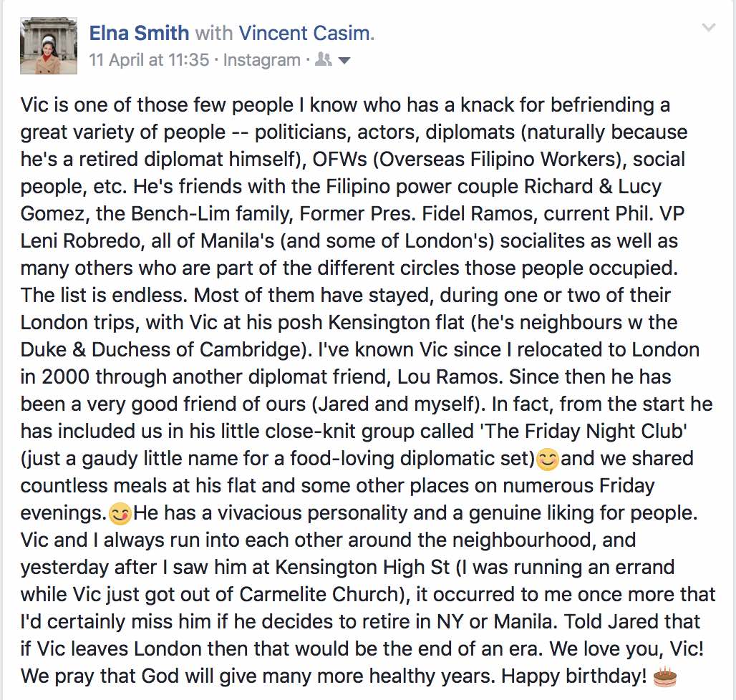This screenshot has height=700, width=736.
Task: Click the 'Kensington High St' mention
Action: (362, 567)
